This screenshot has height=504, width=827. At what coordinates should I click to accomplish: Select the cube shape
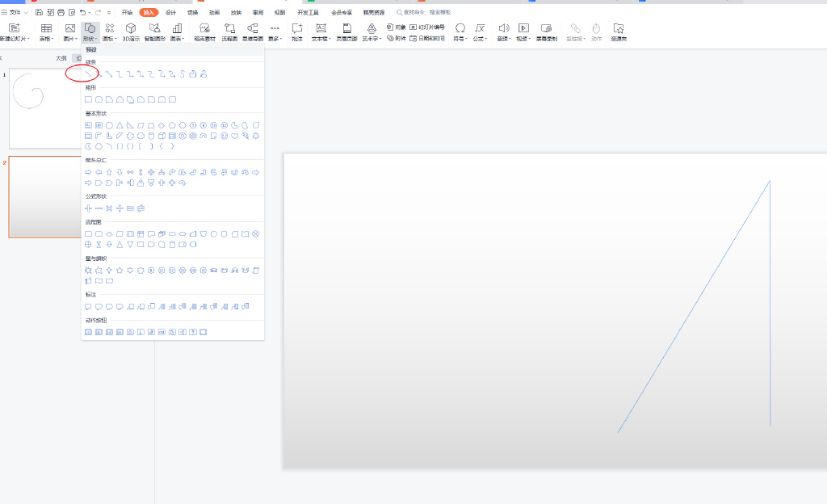click(x=162, y=136)
